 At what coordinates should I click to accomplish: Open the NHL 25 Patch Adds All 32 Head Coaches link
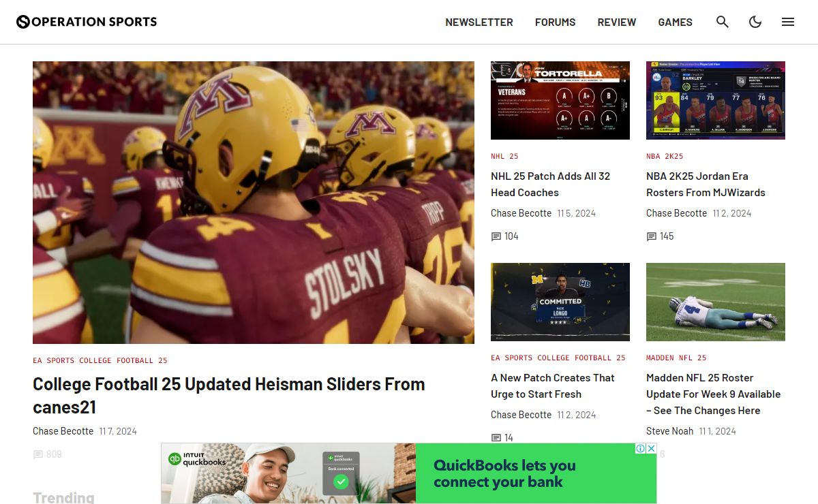pos(551,184)
